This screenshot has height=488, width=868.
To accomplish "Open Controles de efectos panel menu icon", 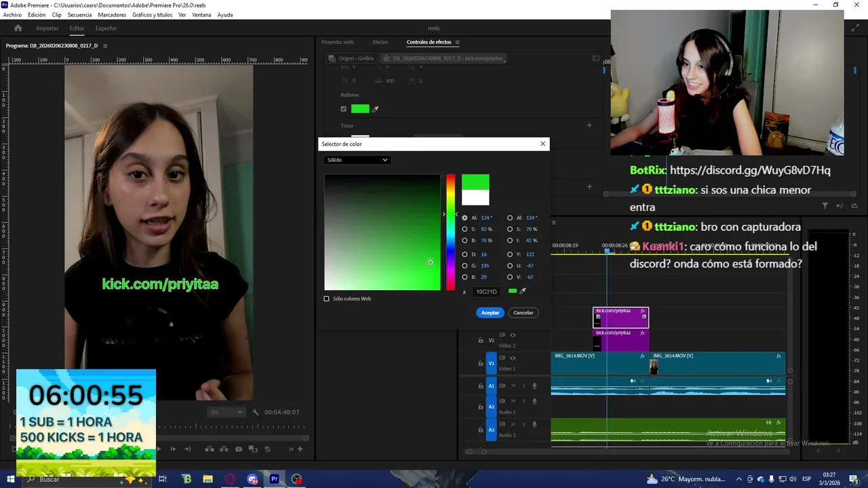I will [x=457, y=42].
